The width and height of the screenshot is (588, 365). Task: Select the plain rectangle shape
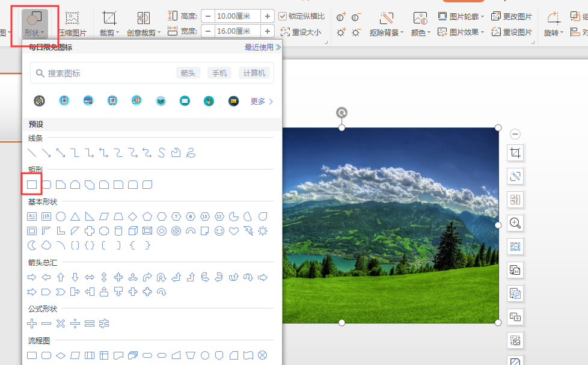[x=32, y=185]
